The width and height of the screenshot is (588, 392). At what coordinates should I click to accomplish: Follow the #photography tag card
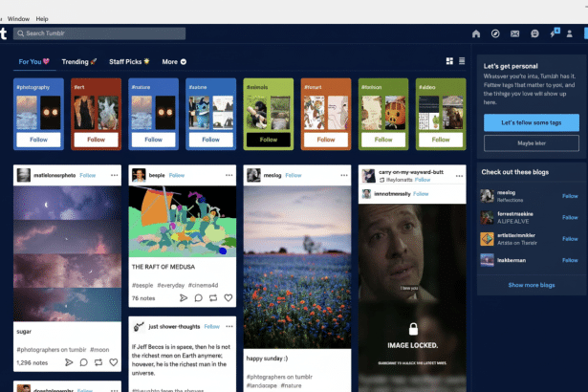pyautogui.click(x=38, y=140)
